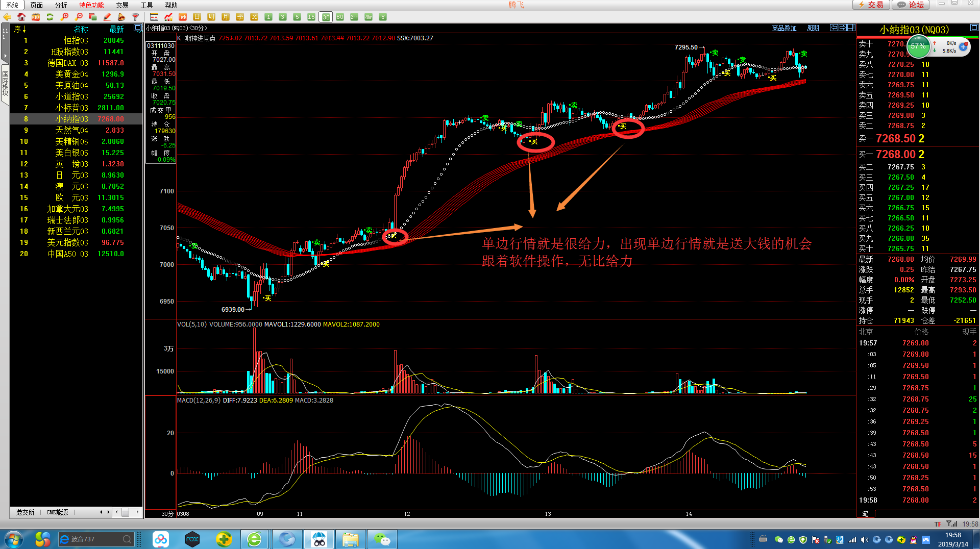Switch to weekly (周) candlestick period

tap(211, 17)
